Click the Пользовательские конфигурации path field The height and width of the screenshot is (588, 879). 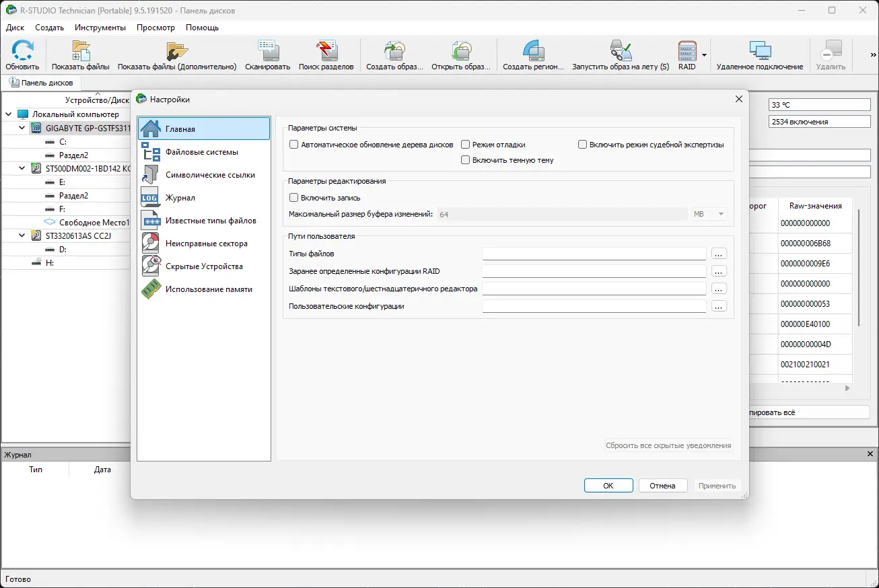click(594, 306)
